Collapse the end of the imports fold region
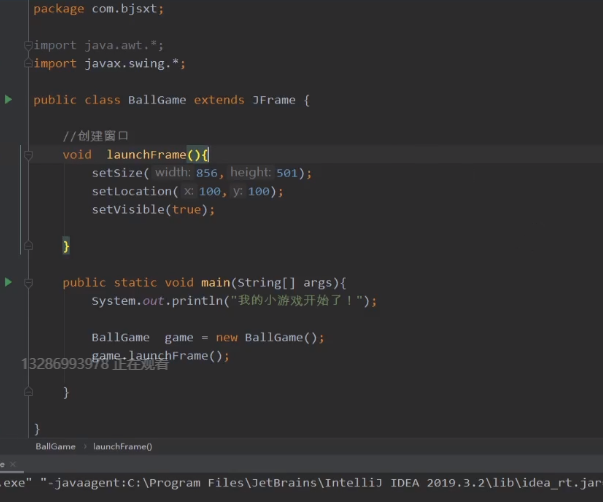 (x=28, y=63)
